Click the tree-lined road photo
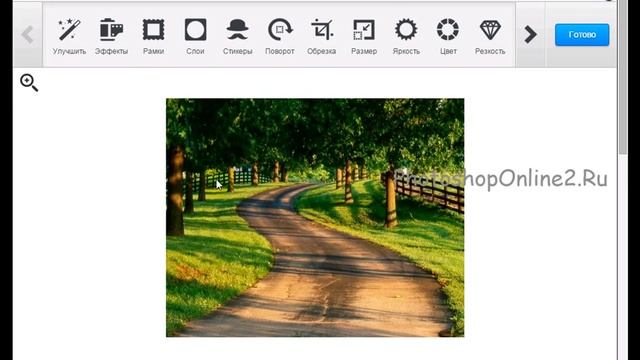This screenshot has height=360, width=640. pos(315,218)
